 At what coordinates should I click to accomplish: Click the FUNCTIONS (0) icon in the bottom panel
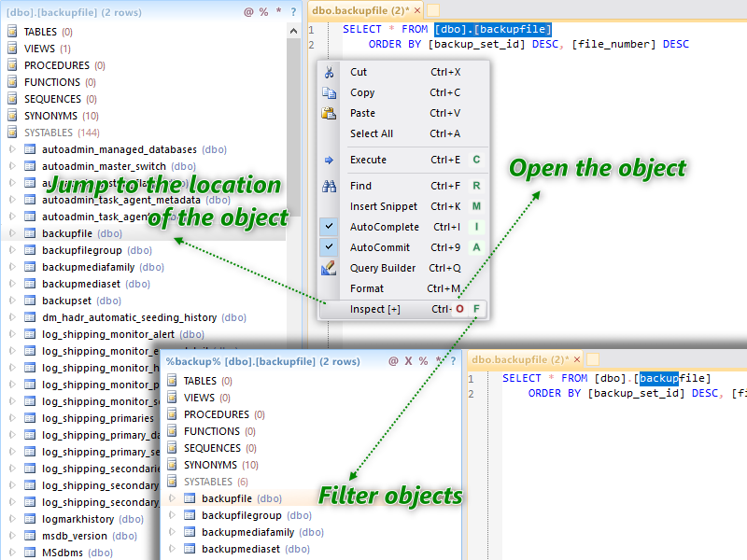click(x=172, y=431)
